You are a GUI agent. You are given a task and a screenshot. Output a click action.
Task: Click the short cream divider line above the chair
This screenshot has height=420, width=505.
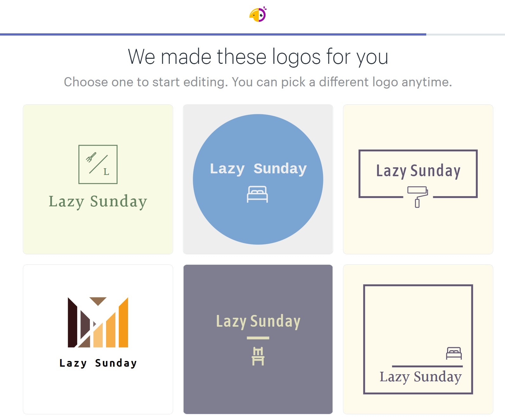pos(258,338)
